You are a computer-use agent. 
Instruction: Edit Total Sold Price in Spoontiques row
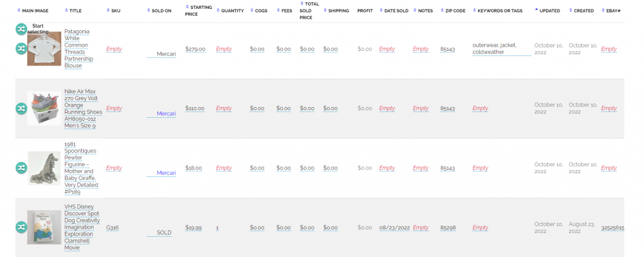point(307,168)
